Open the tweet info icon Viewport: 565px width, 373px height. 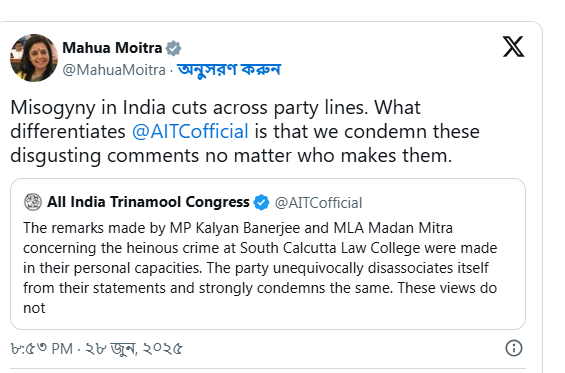tap(513, 348)
